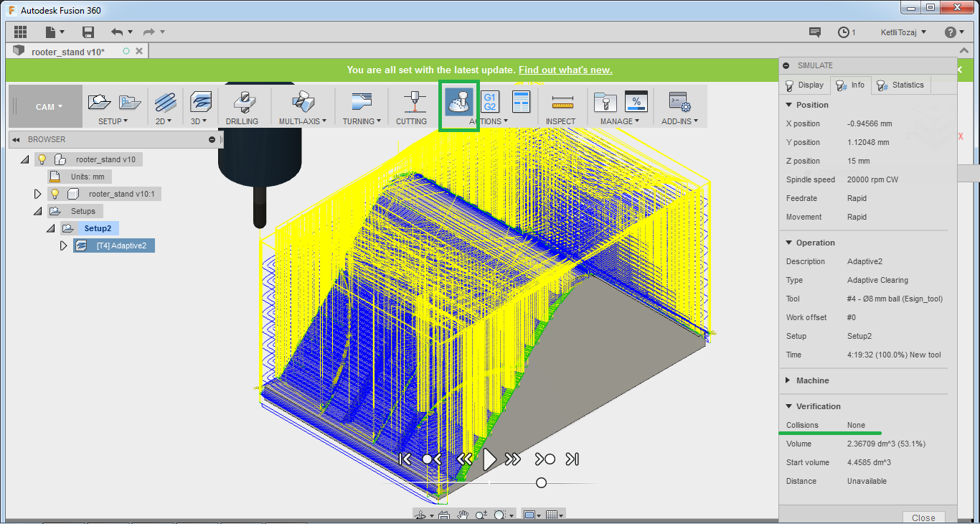The height and width of the screenshot is (524, 980).
Task: Step to previous operation
Action: click(x=432, y=459)
